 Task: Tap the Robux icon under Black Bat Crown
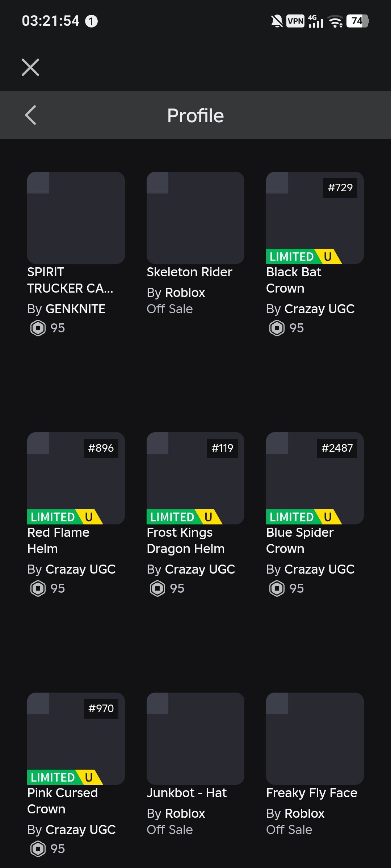(x=277, y=328)
